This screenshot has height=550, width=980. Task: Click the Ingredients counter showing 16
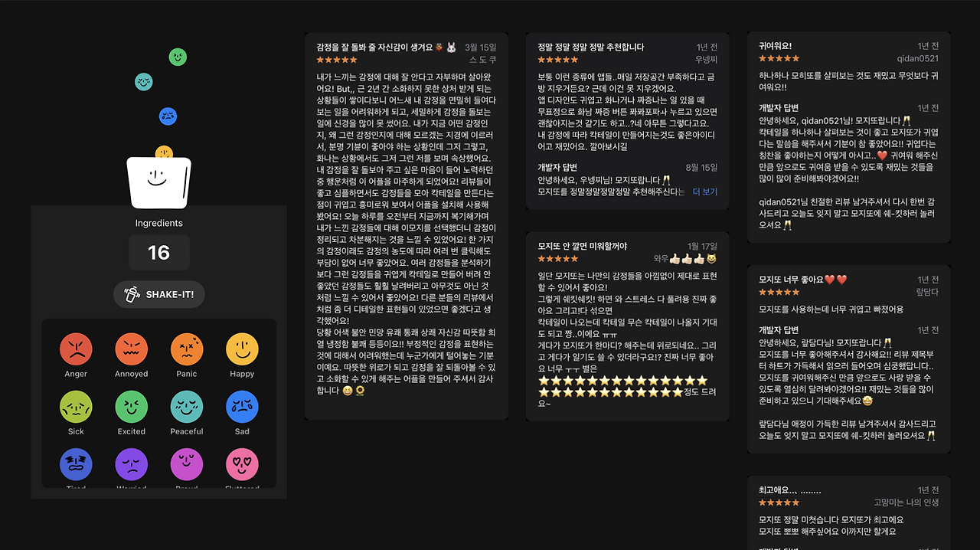pyautogui.click(x=158, y=252)
